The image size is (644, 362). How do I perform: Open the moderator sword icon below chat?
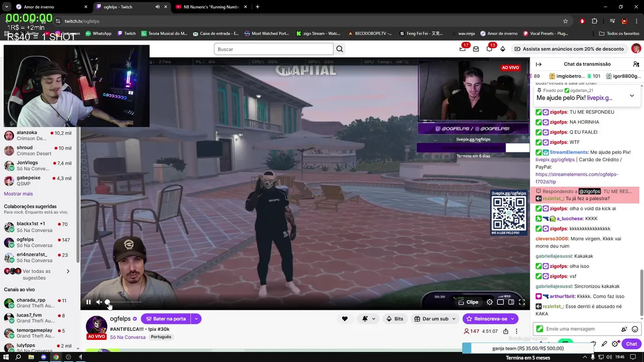604,344
